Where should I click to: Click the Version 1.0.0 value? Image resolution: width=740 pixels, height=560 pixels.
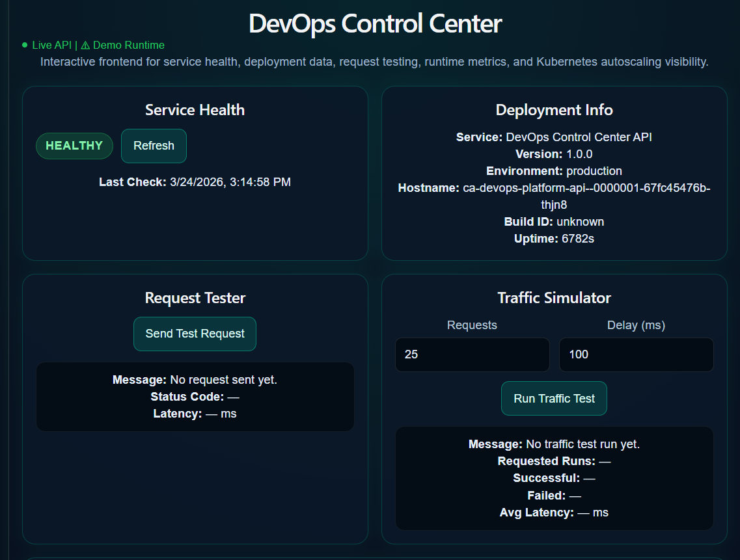(x=581, y=154)
